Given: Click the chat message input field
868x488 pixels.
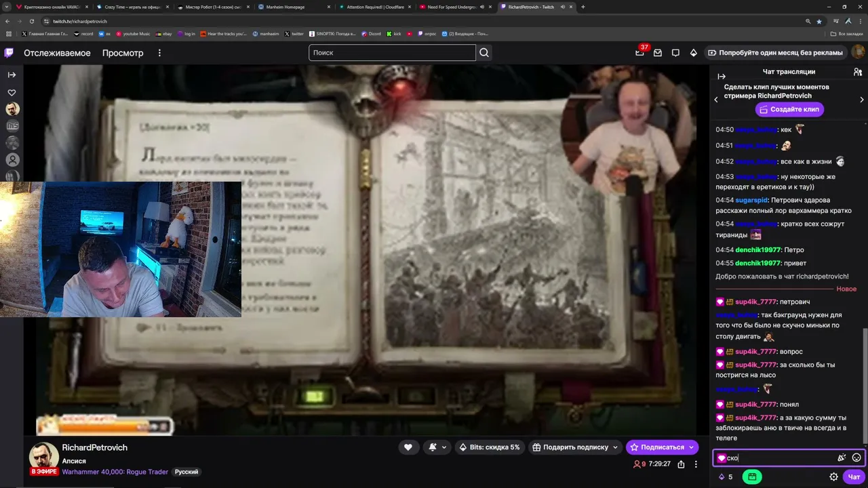Looking at the screenshot, I should click(788, 458).
